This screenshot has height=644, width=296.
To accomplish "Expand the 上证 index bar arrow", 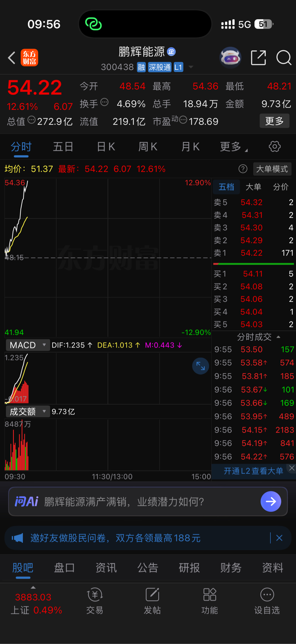I will tap(33, 587).
